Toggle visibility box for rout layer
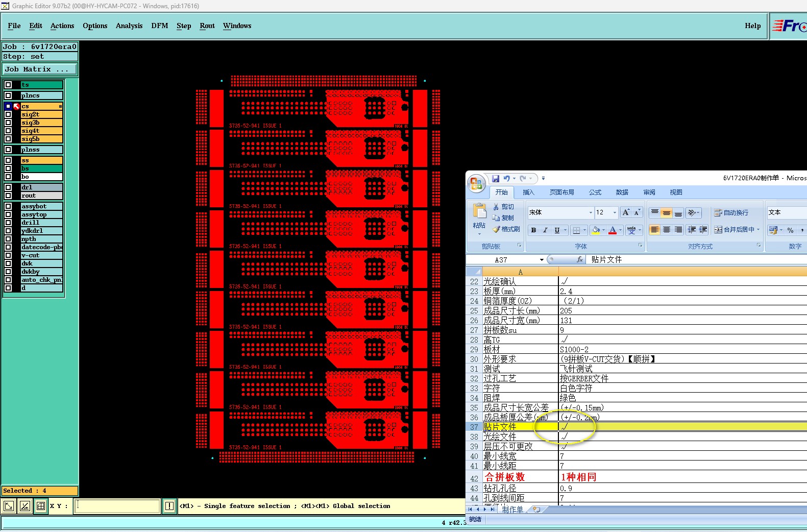 pos(8,196)
